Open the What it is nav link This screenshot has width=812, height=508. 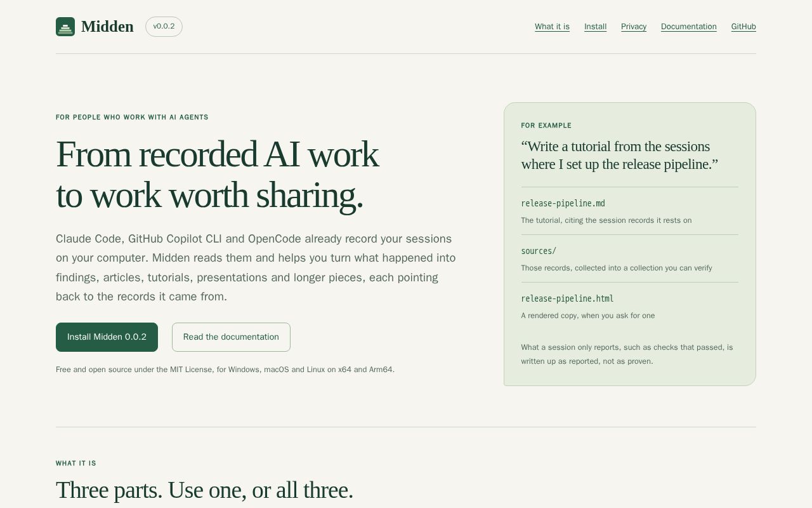point(552,27)
